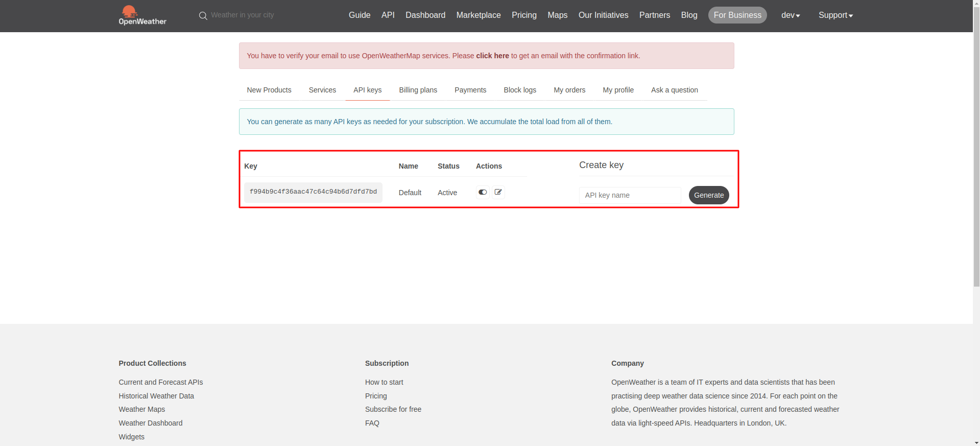Click the OpenWeather logo

[x=142, y=15]
